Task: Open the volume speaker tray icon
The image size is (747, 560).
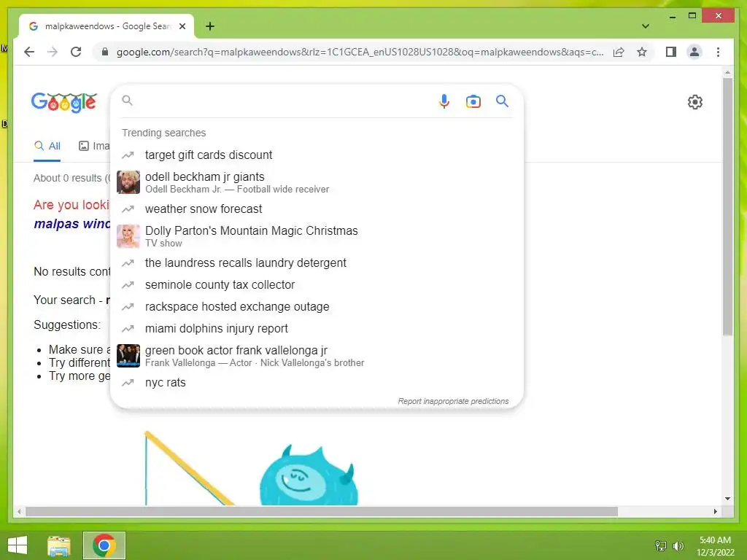Action: click(678, 545)
